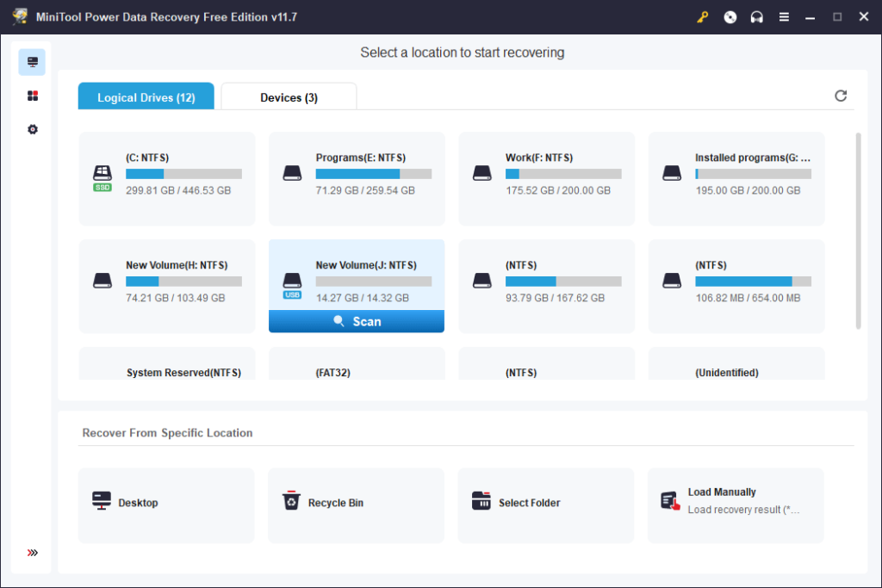Open the Utilities four-squares sidebar icon
This screenshot has width=882, height=588.
click(33, 96)
